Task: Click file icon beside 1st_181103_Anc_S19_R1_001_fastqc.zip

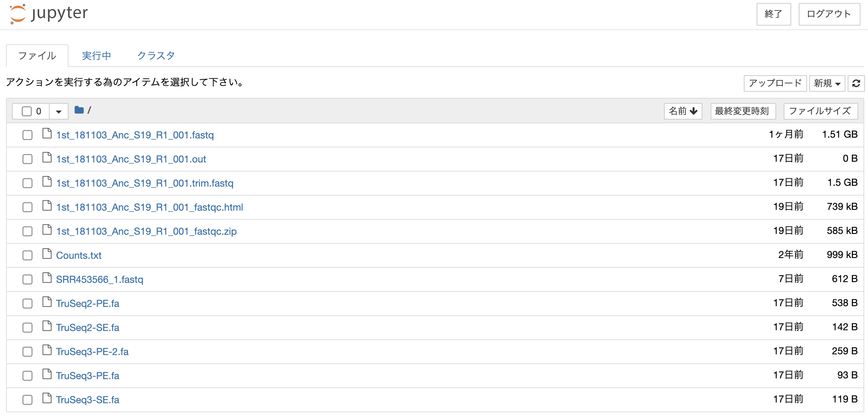Action: coord(47,230)
